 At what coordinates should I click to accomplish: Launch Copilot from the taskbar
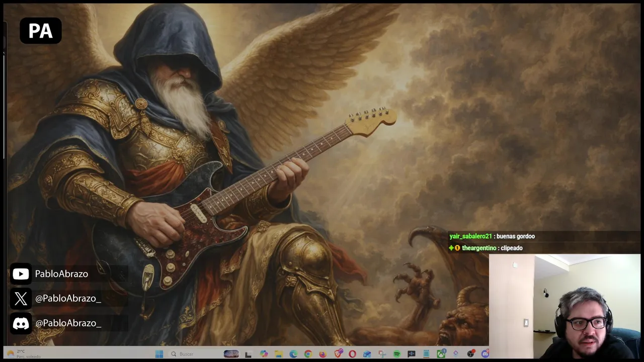(x=264, y=354)
